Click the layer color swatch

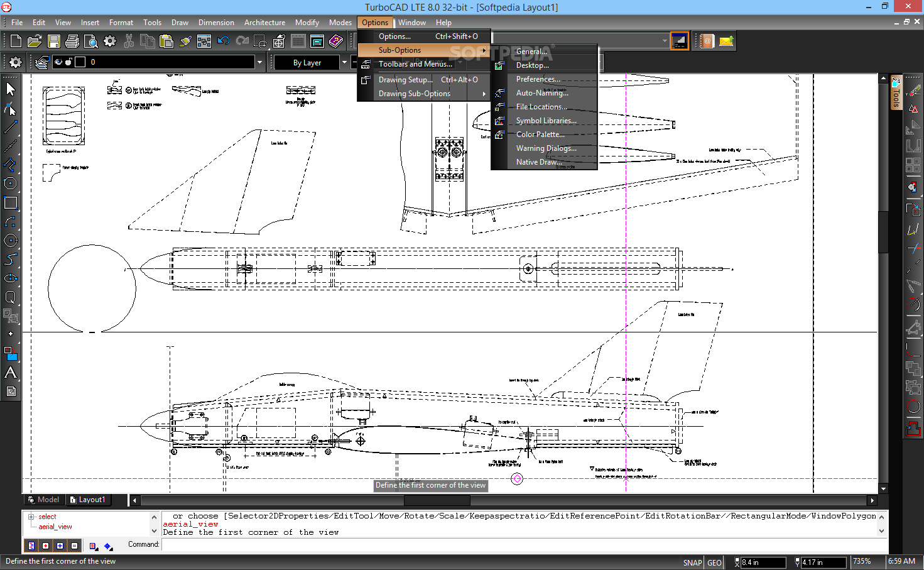pyautogui.click(x=80, y=62)
